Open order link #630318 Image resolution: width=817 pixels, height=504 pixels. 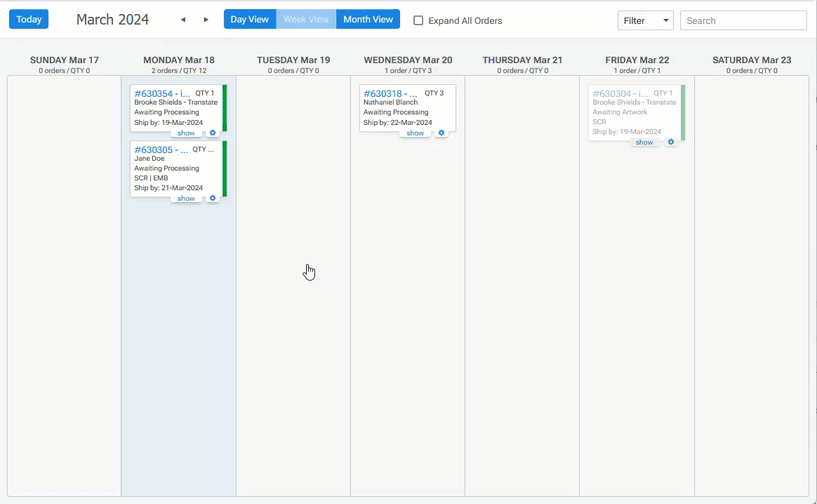tap(390, 93)
